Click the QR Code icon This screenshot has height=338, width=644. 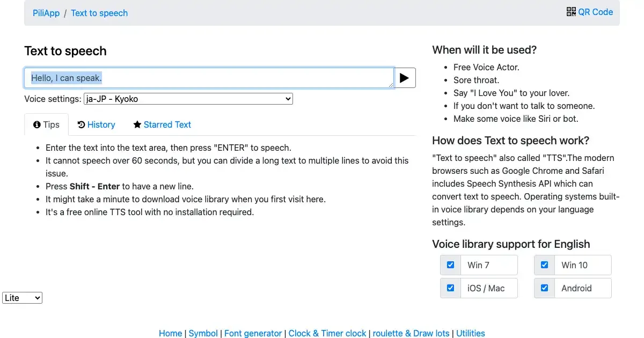coord(571,12)
